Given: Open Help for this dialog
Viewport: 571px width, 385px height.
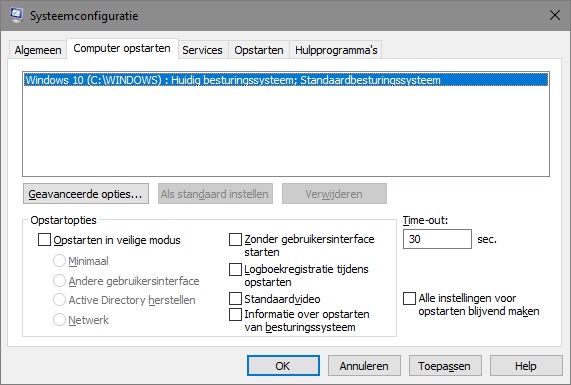Looking at the screenshot, I should [526, 365].
